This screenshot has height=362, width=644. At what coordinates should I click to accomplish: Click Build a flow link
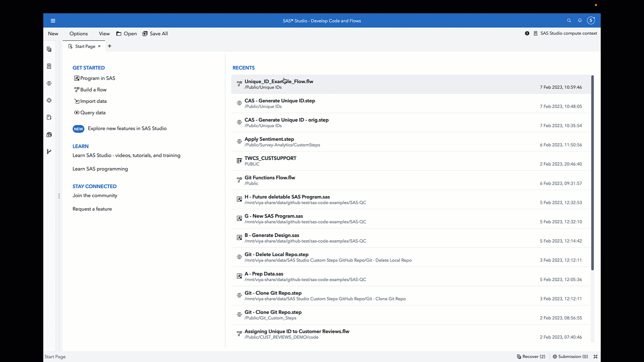click(x=90, y=89)
